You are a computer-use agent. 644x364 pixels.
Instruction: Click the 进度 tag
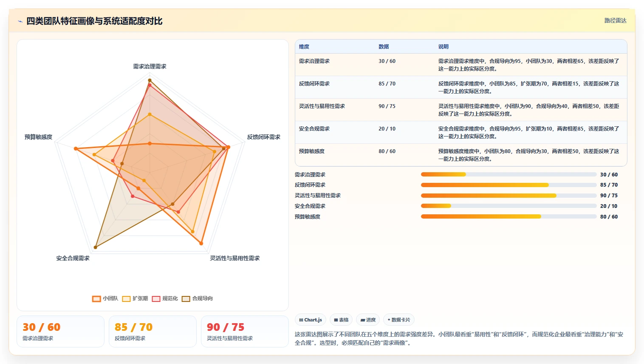368,320
